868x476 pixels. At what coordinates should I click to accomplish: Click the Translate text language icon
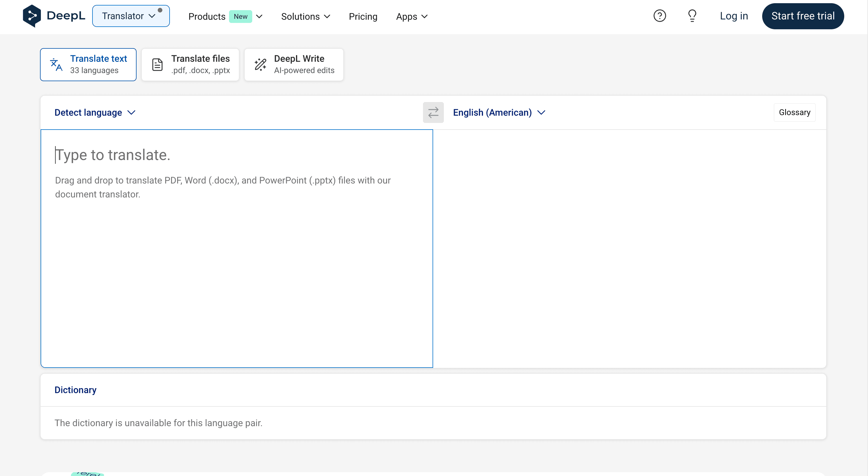tap(56, 65)
